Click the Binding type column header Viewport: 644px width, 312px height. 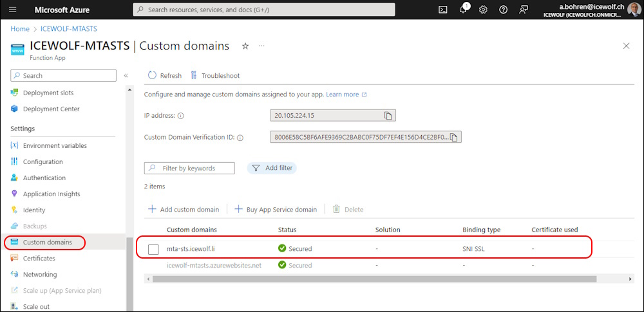click(x=481, y=230)
